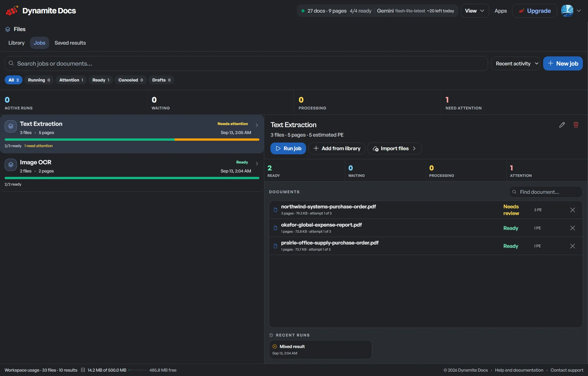Click the Files layers icon

tap(8, 29)
